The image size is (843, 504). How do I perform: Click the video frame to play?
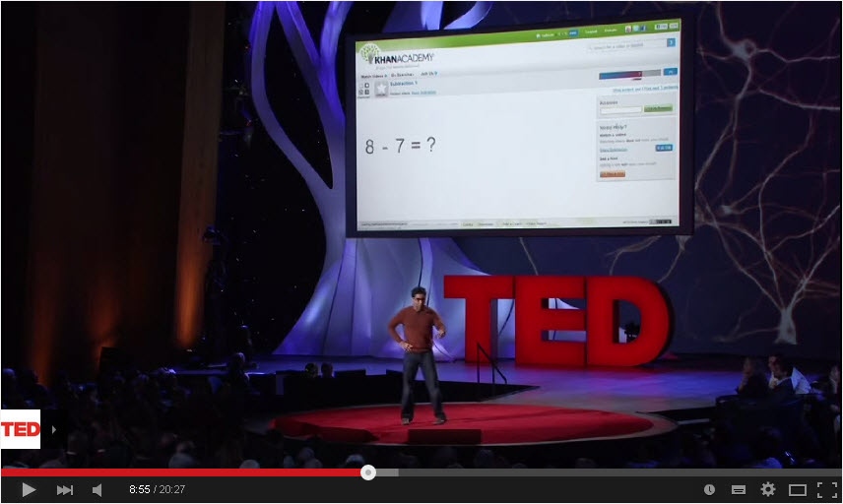click(x=421, y=233)
